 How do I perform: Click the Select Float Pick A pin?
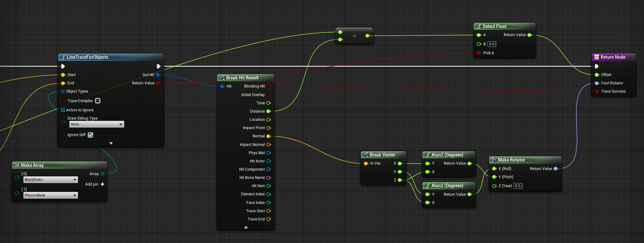479,53
